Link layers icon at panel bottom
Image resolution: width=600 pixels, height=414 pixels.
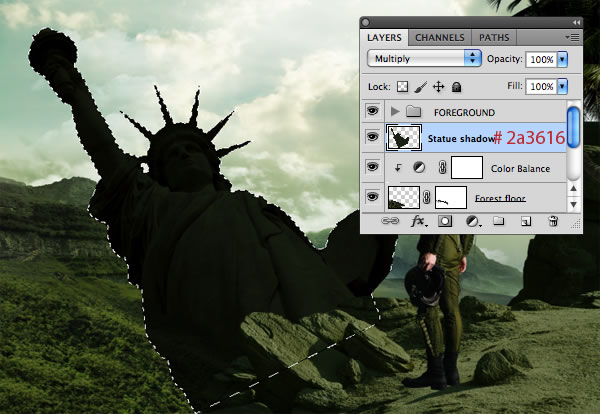click(390, 221)
